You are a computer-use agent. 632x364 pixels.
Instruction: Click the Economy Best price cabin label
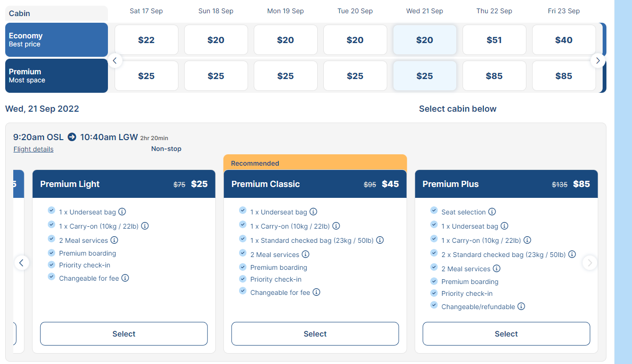[56, 40]
